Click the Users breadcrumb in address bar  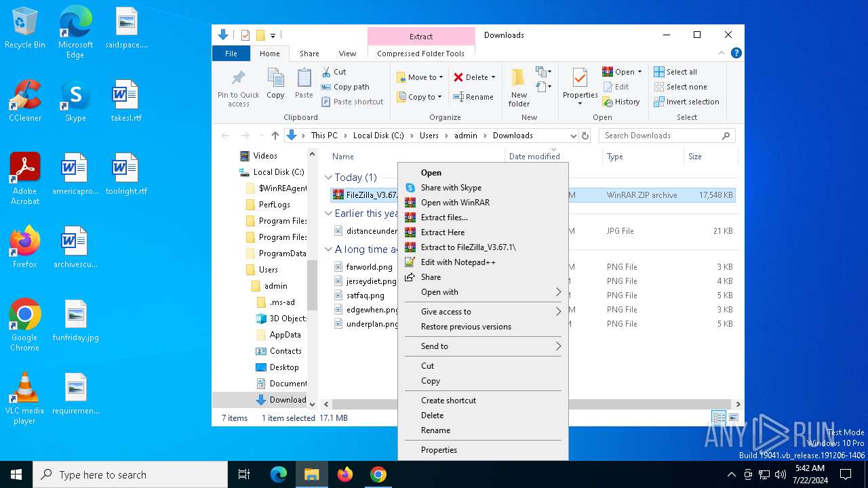pos(429,136)
